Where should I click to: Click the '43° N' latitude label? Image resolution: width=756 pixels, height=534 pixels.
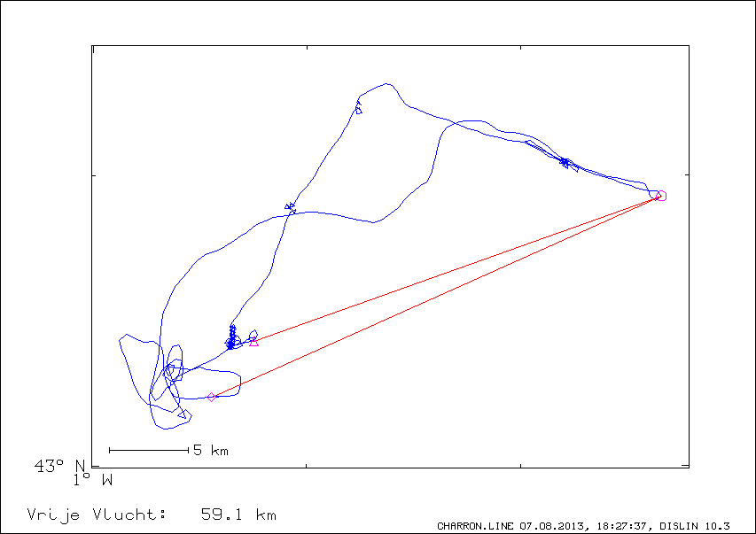click(x=60, y=466)
